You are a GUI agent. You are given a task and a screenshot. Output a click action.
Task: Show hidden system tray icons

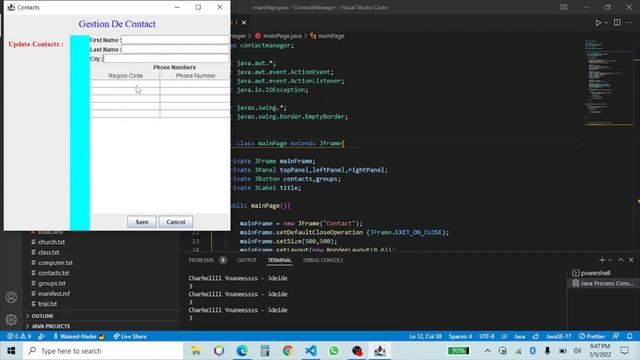tap(488, 351)
